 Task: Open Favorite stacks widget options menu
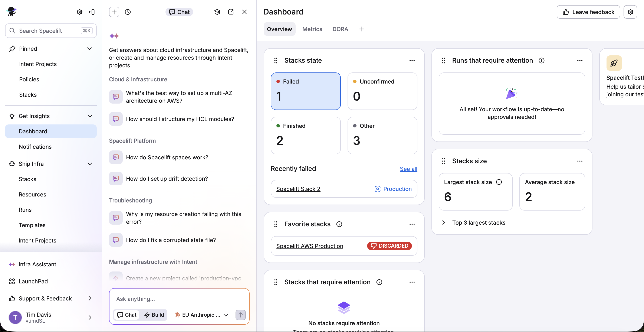[x=412, y=224]
